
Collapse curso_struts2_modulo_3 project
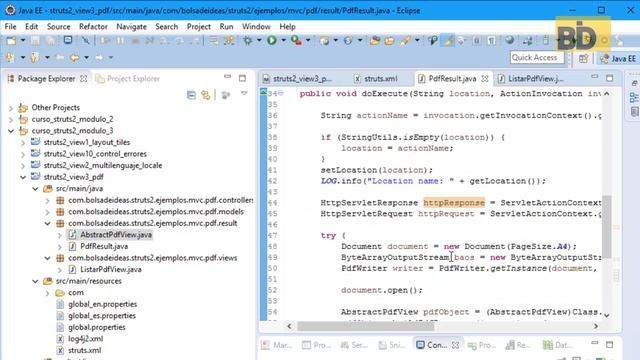[11, 131]
